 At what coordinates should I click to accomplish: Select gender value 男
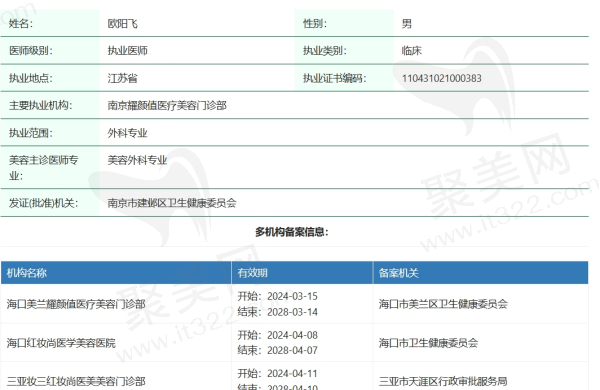coord(407,24)
